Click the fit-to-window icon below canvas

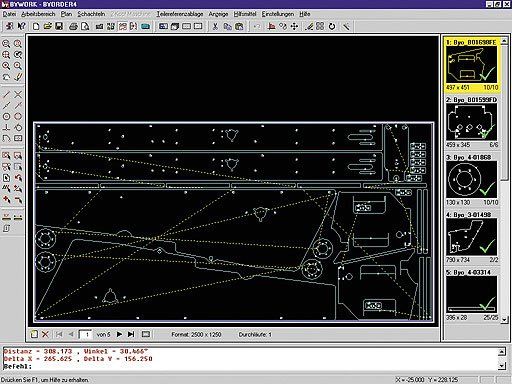pyautogui.click(x=146, y=334)
